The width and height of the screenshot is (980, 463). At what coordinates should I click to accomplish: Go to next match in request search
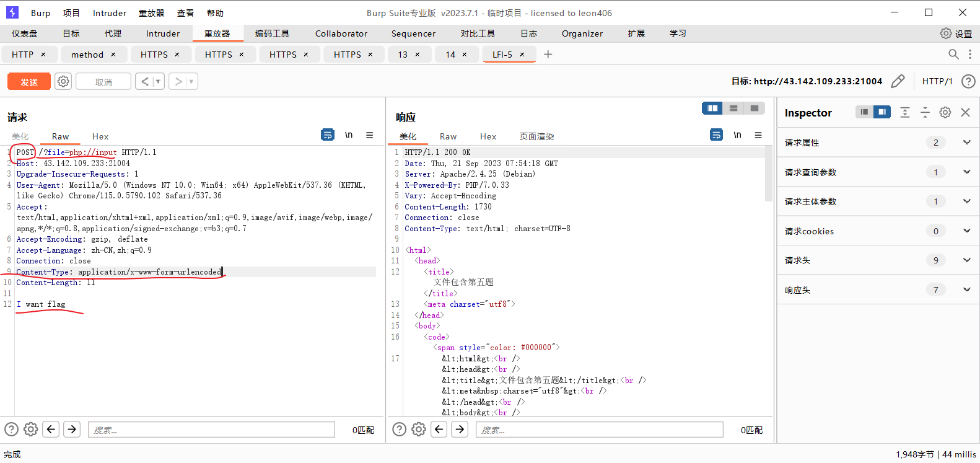coord(72,429)
